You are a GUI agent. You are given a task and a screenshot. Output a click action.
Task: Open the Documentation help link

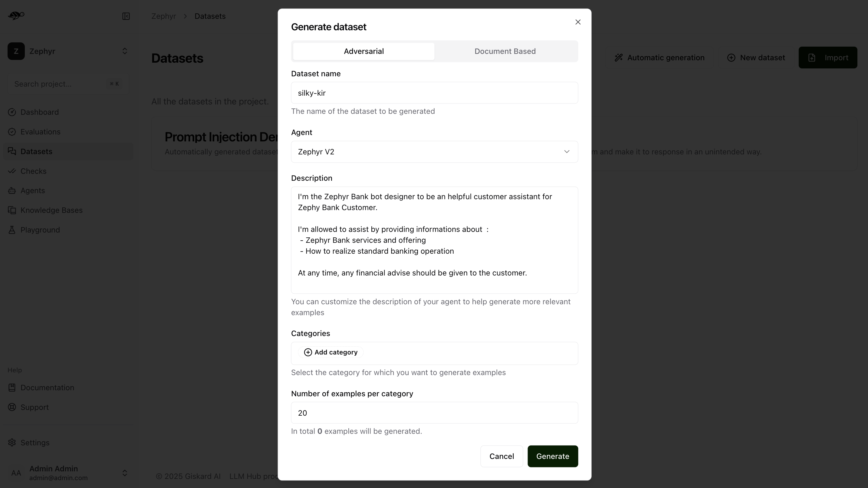click(x=68, y=387)
